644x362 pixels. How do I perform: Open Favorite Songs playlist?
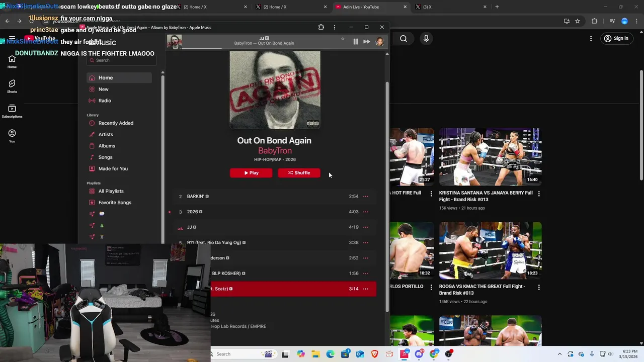[x=119, y=203]
